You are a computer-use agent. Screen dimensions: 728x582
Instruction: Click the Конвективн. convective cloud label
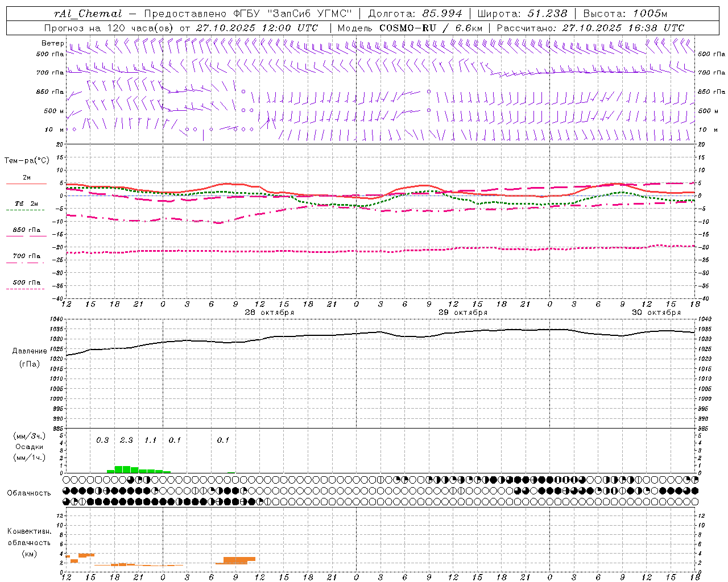pyautogui.click(x=29, y=531)
